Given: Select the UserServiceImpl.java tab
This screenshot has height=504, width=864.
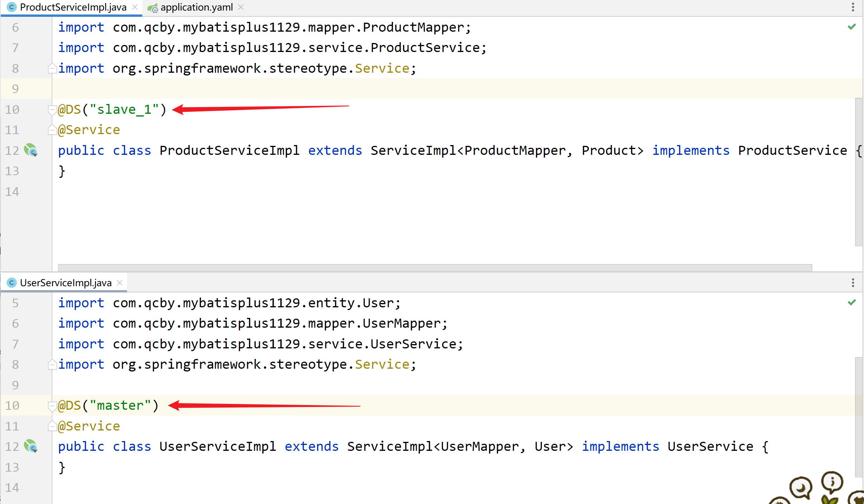Looking at the screenshot, I should pyautogui.click(x=66, y=282).
